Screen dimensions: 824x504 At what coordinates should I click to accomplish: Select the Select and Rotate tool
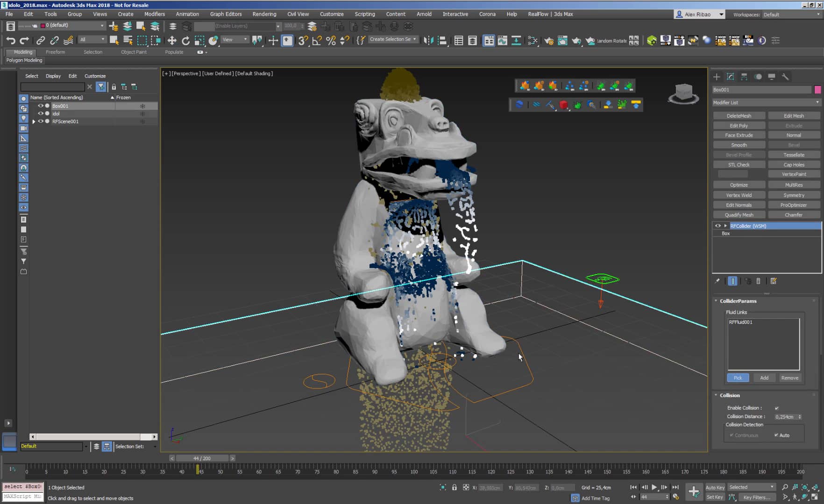pyautogui.click(x=186, y=41)
